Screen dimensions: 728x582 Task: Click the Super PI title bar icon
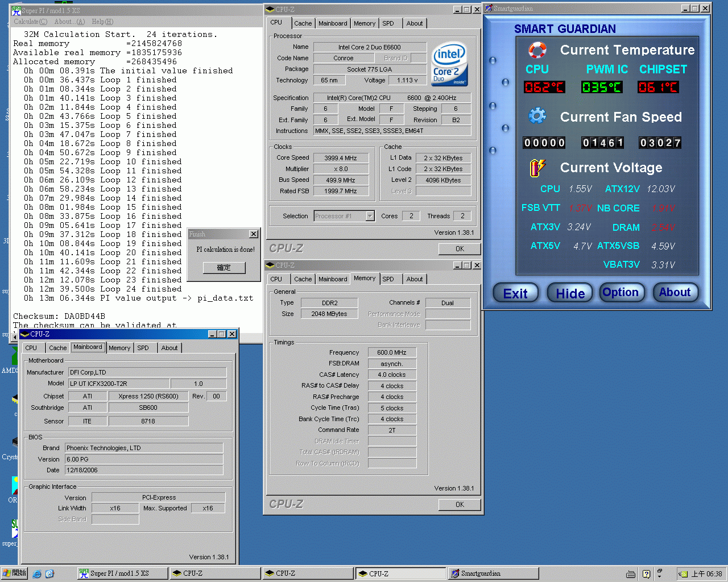pyautogui.click(x=16, y=10)
